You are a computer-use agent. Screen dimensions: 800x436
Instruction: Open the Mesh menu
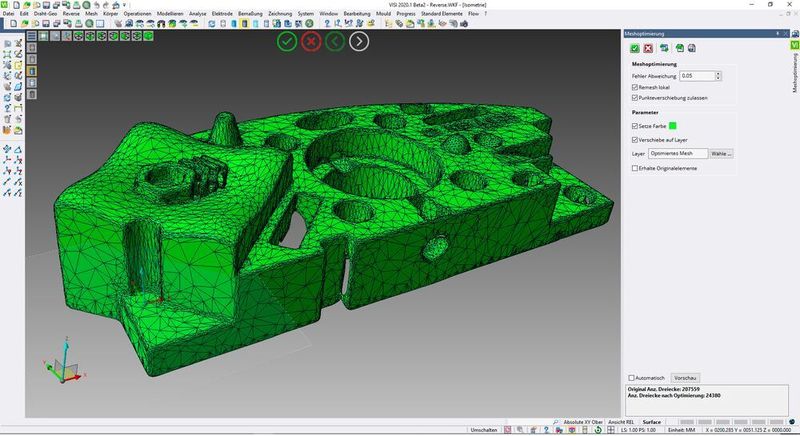[91, 13]
